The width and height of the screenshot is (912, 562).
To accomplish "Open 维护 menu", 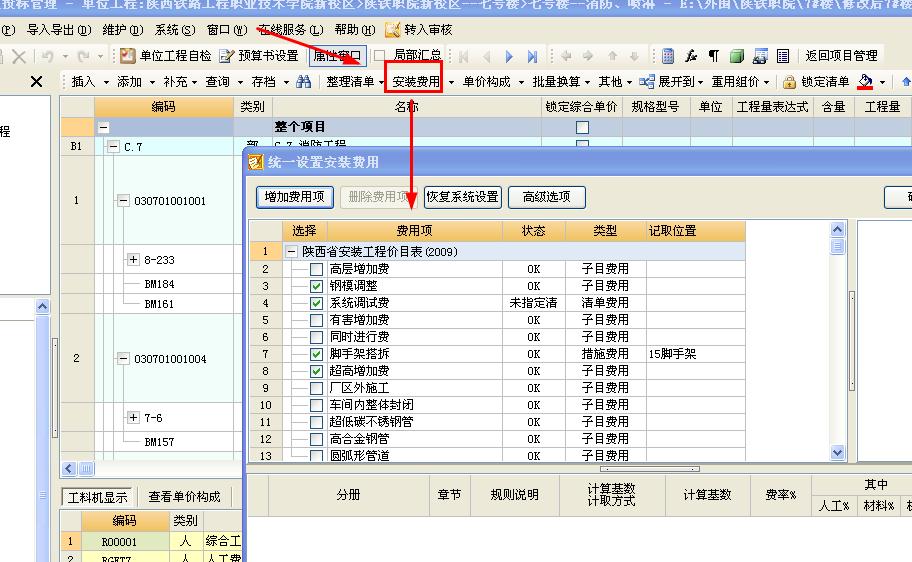I will pos(123,30).
